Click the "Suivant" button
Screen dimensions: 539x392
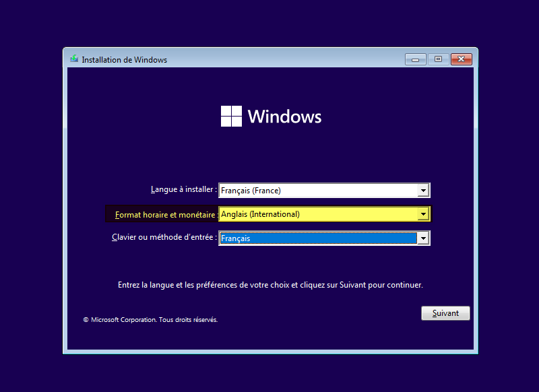coord(445,313)
